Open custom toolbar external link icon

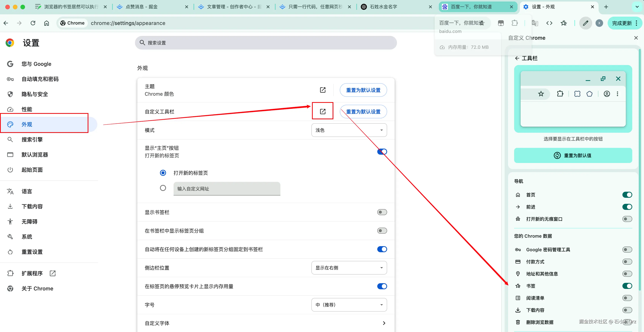[x=323, y=111]
